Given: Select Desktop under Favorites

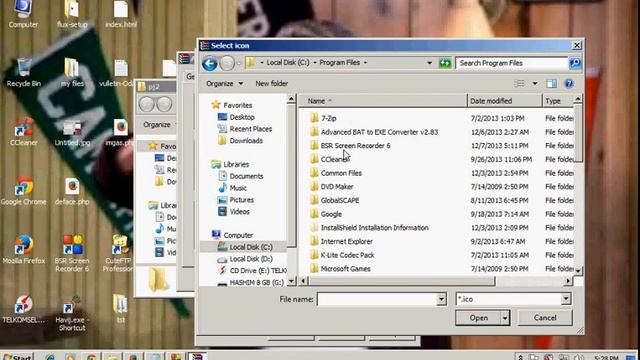Looking at the screenshot, I should tap(242, 117).
